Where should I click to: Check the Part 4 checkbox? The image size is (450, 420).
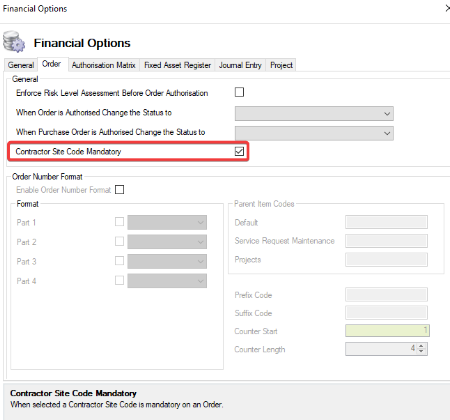(119, 280)
